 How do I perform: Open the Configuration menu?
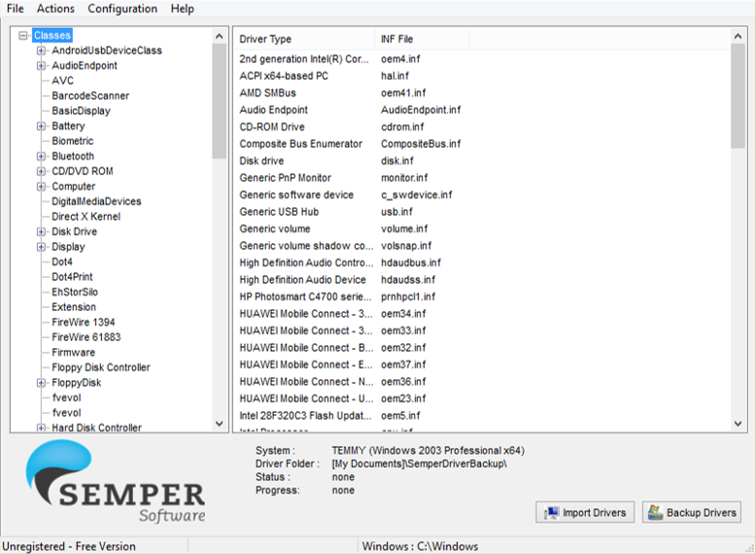click(x=122, y=9)
